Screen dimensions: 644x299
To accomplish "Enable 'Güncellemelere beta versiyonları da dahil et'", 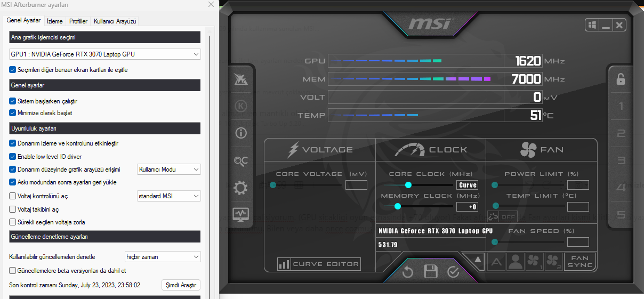I will coord(13,271).
